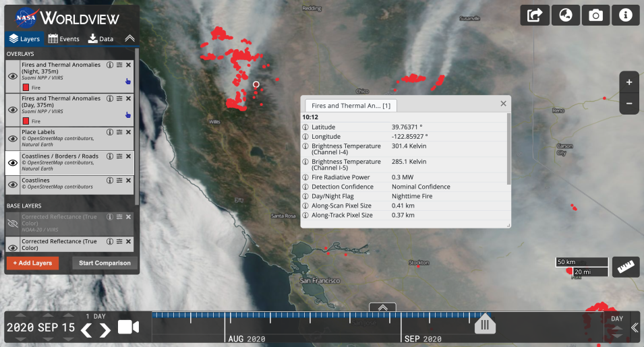Click the NASA Worldview logo
Viewport: 644px width, 347px height.
(67, 18)
